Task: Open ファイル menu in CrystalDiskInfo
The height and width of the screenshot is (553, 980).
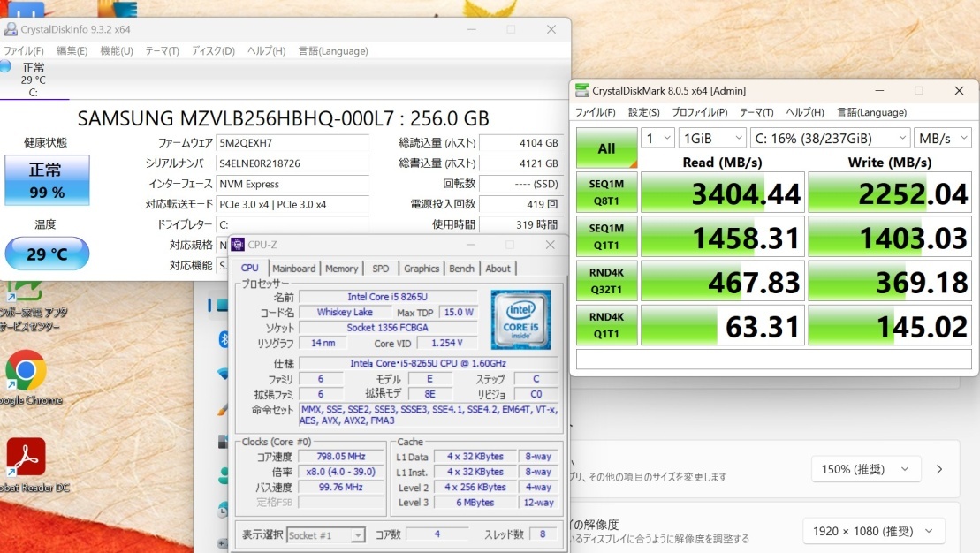Action: [24, 50]
